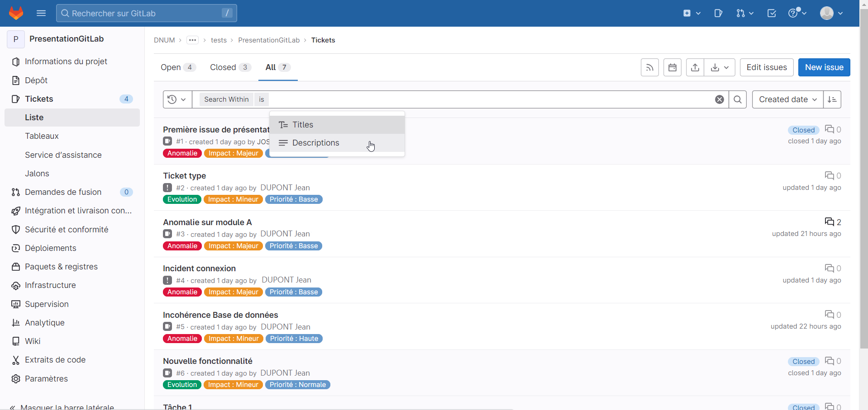Viewport: 868px width, 410px height.
Task: Click the green Evolution label on Ticket type
Action: [182, 199]
